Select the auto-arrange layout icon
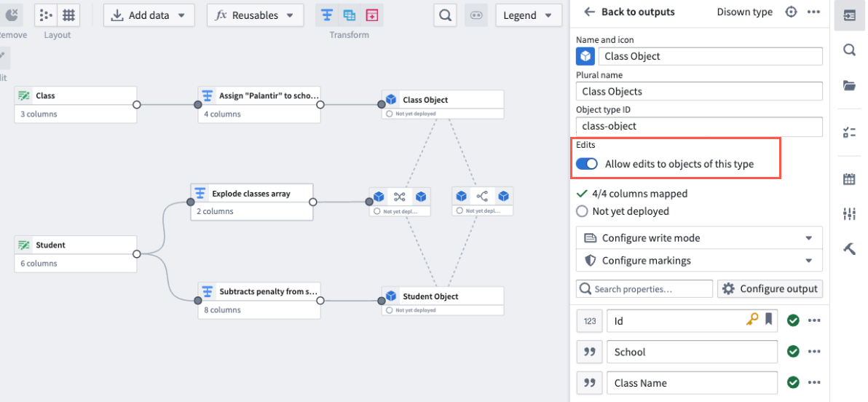The image size is (868, 402). tap(47, 15)
